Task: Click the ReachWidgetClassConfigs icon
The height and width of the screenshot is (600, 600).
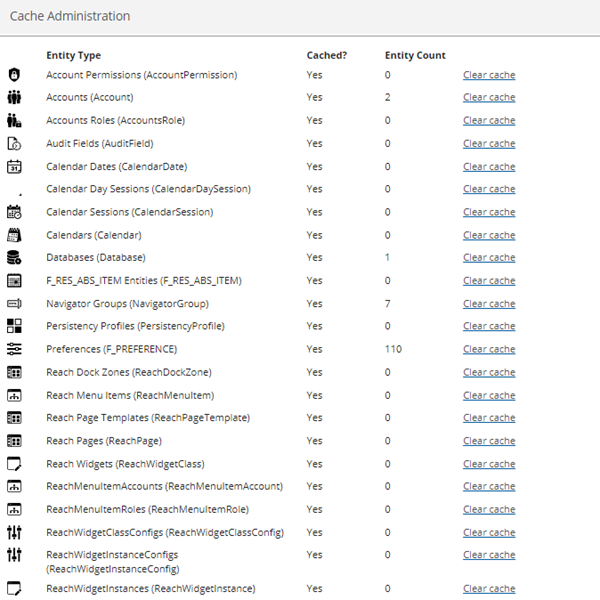Action: pyautogui.click(x=14, y=532)
